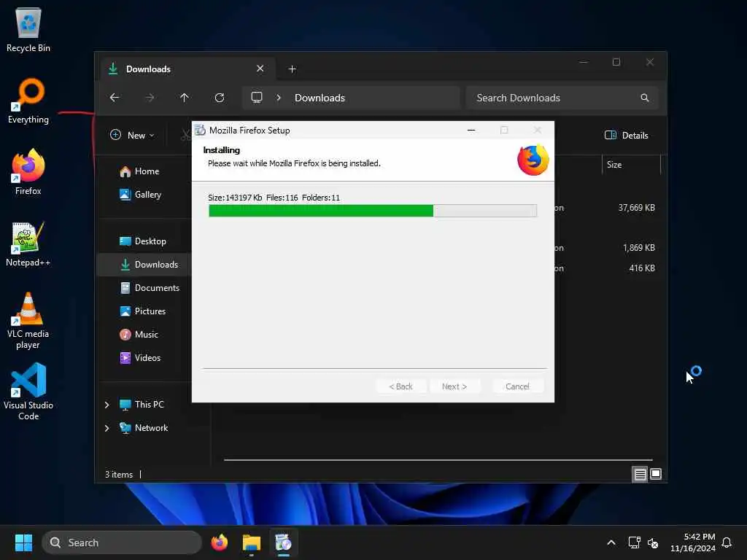This screenshot has height=560, width=747.
Task: Open the New dropdown in Explorer toolbar
Action: pos(132,135)
